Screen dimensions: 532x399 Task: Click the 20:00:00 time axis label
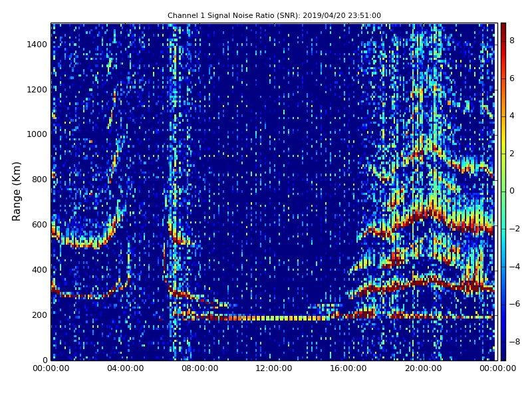(423, 368)
